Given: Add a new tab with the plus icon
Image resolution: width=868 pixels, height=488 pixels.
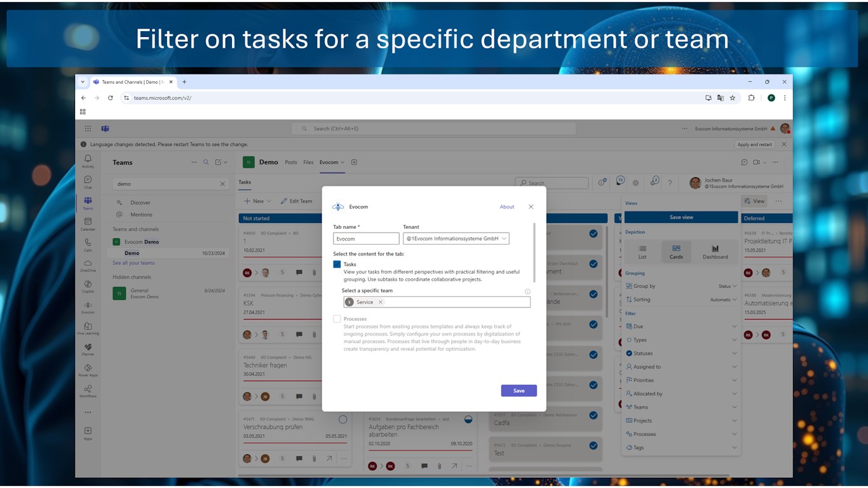Looking at the screenshot, I should click(354, 162).
